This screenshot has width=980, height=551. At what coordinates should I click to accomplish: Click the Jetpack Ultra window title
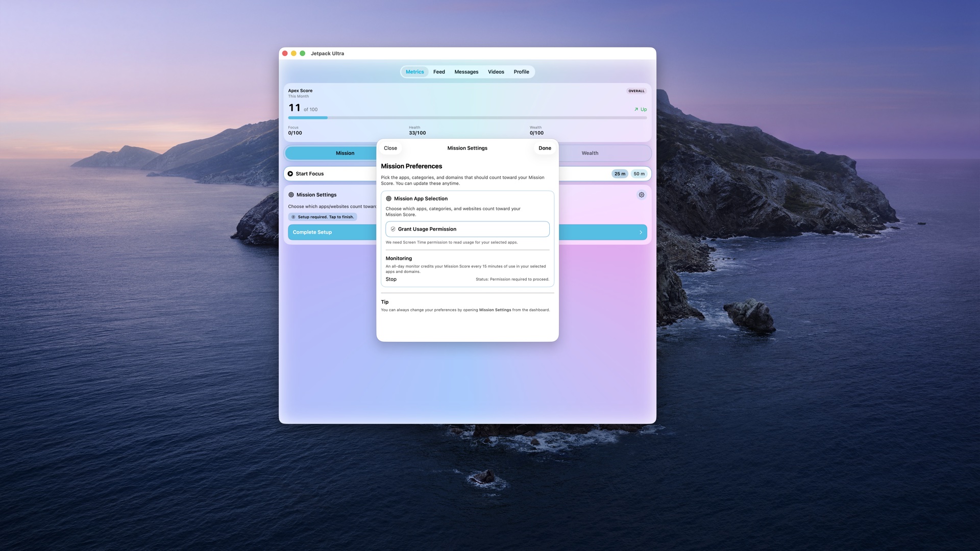[x=327, y=54]
